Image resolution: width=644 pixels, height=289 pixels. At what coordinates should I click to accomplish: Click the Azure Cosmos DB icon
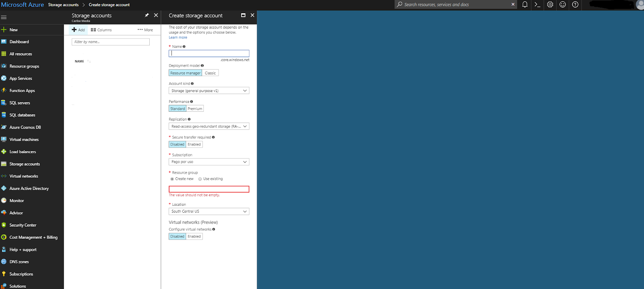coord(4,127)
